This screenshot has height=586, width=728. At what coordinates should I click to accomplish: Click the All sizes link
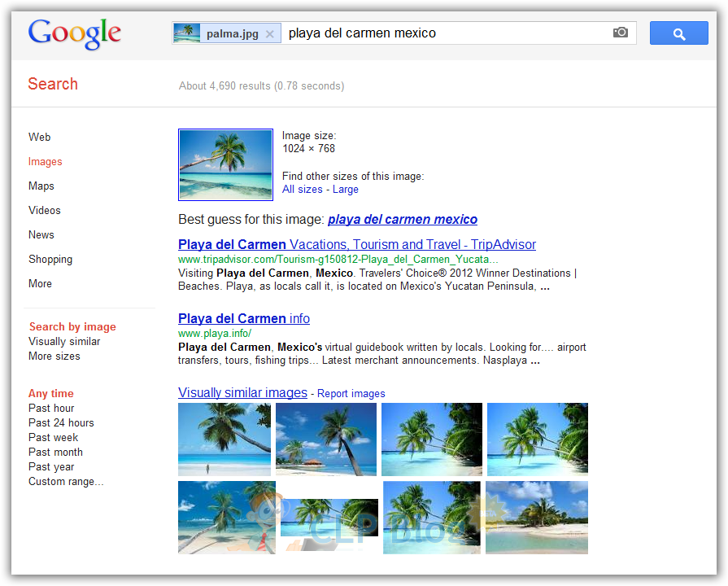coord(303,189)
